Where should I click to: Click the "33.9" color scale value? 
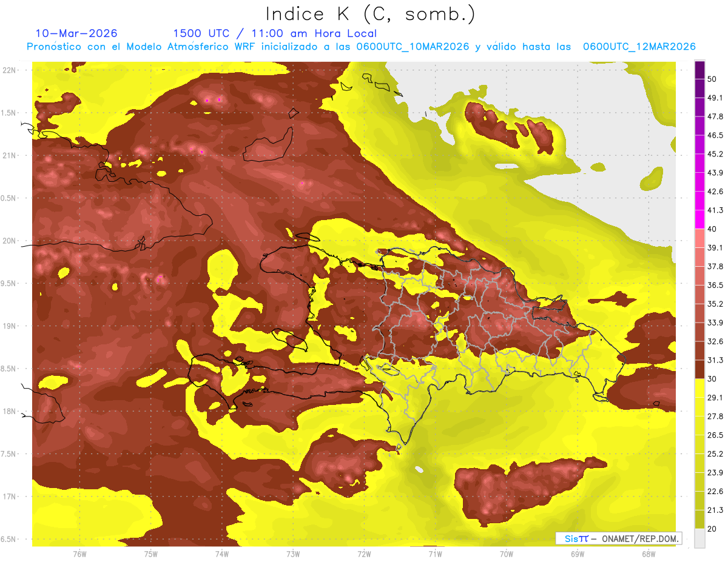point(715,323)
